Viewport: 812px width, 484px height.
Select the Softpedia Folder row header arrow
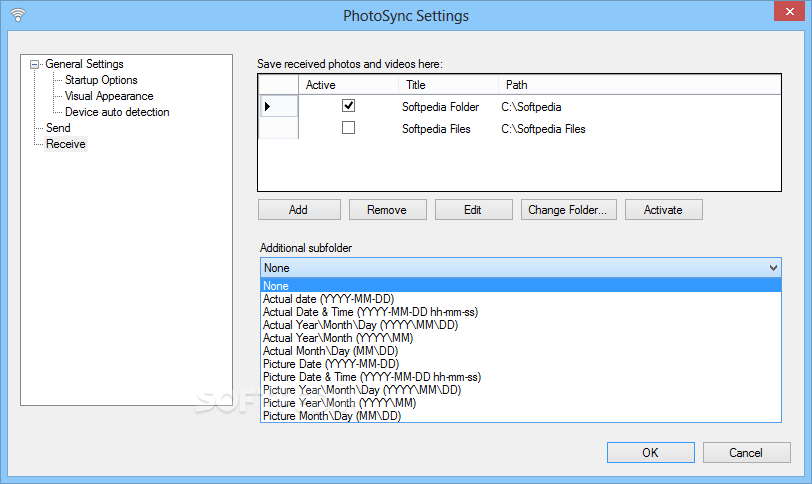tap(278, 107)
